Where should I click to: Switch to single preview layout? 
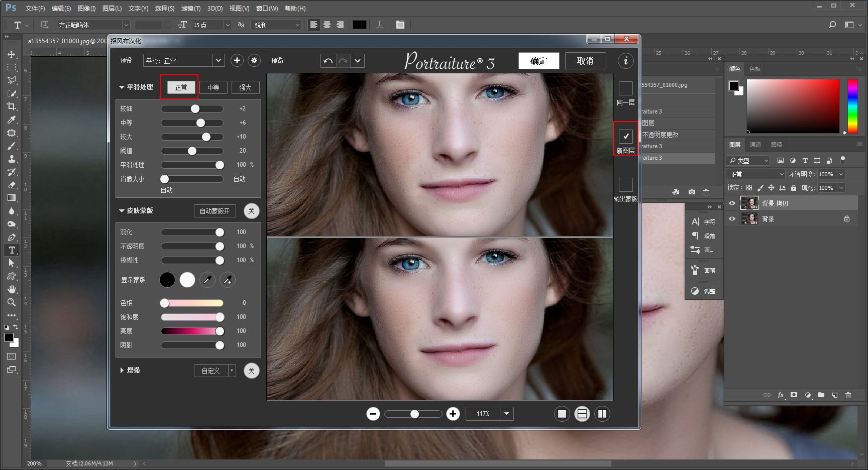pos(562,414)
